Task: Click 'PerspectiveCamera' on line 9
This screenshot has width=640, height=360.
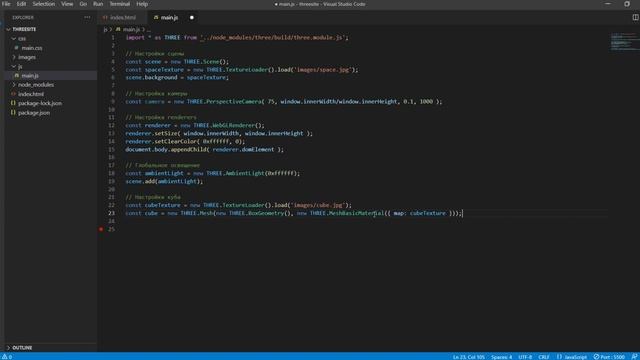Action: click(x=234, y=102)
